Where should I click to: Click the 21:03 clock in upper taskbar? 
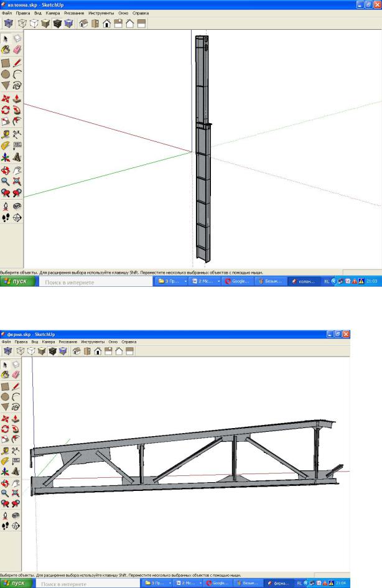372,281
